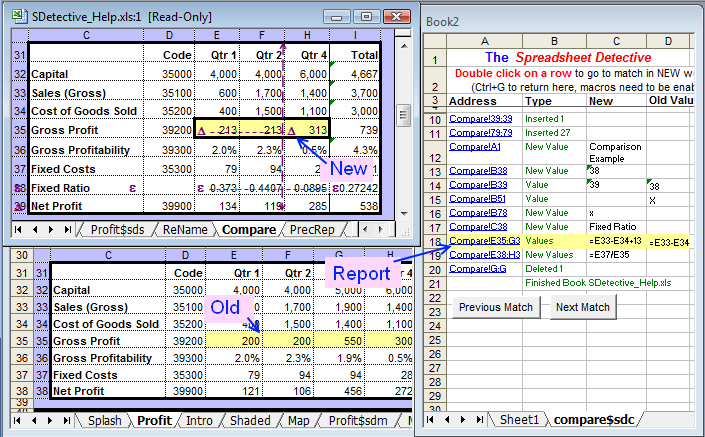
Task: Click next sheet arrow in SDetective_Help window
Action: click(x=51, y=230)
